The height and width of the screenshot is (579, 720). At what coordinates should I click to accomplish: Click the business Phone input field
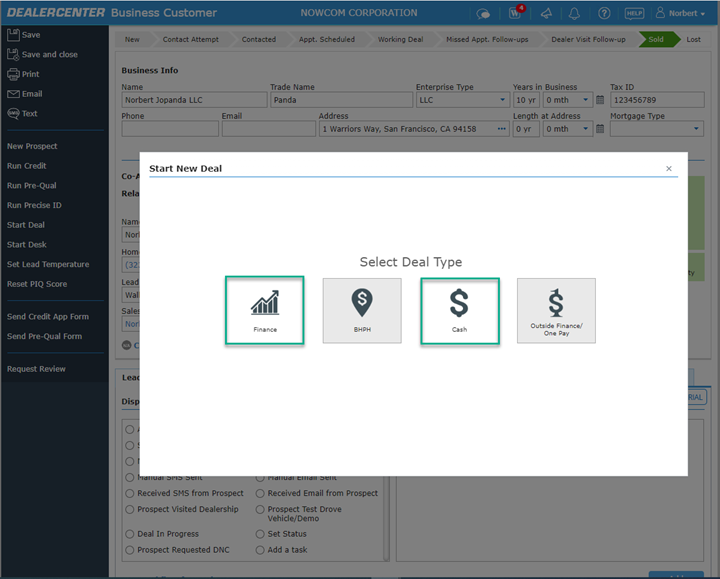point(170,129)
